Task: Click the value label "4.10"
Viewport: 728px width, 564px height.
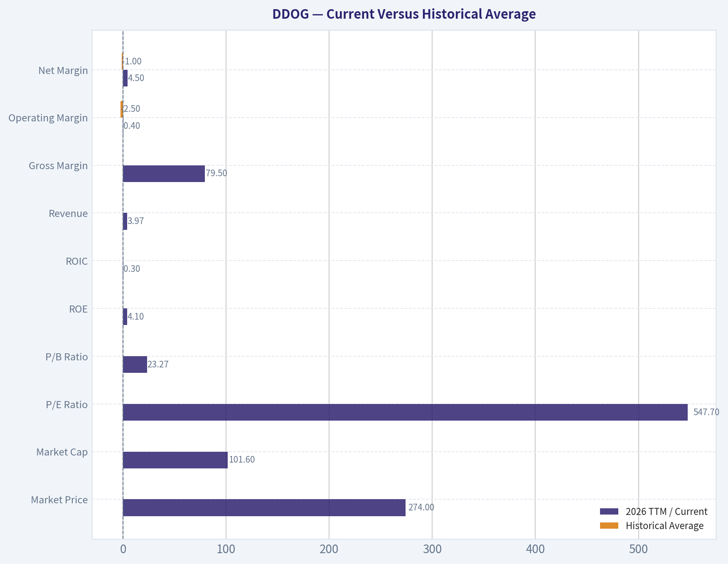Action: (136, 317)
